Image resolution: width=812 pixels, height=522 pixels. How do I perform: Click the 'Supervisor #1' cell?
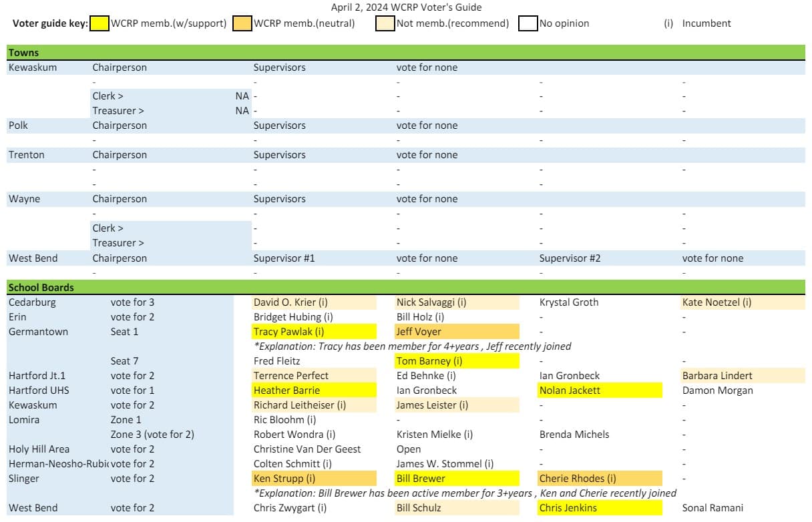[284, 258]
